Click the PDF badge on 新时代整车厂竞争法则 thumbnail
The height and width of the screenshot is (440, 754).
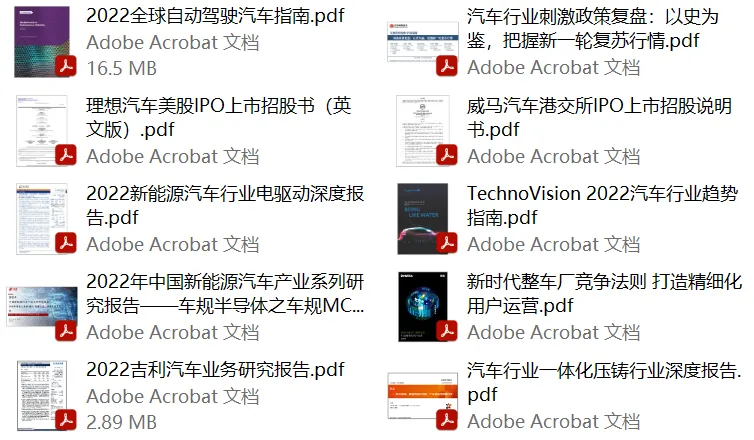[447, 331]
